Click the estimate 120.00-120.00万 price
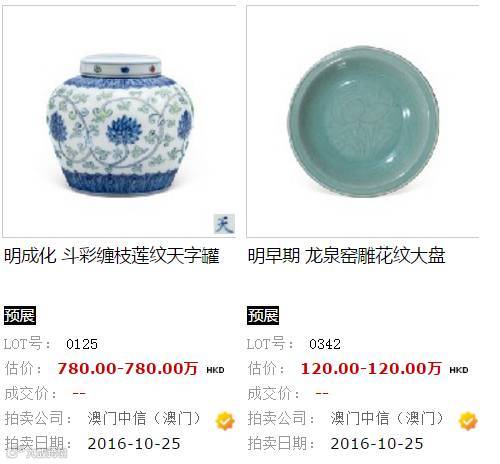 click(371, 369)
